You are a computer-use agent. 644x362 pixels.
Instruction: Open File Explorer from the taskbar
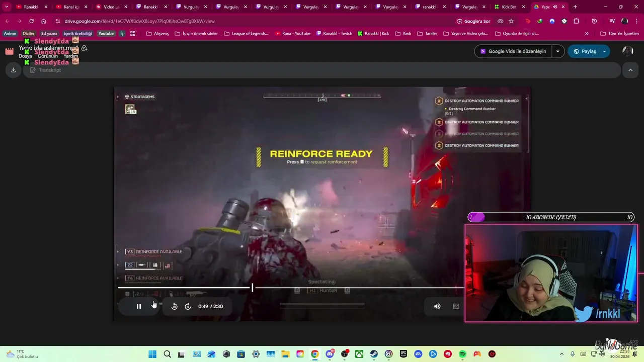(x=285, y=354)
